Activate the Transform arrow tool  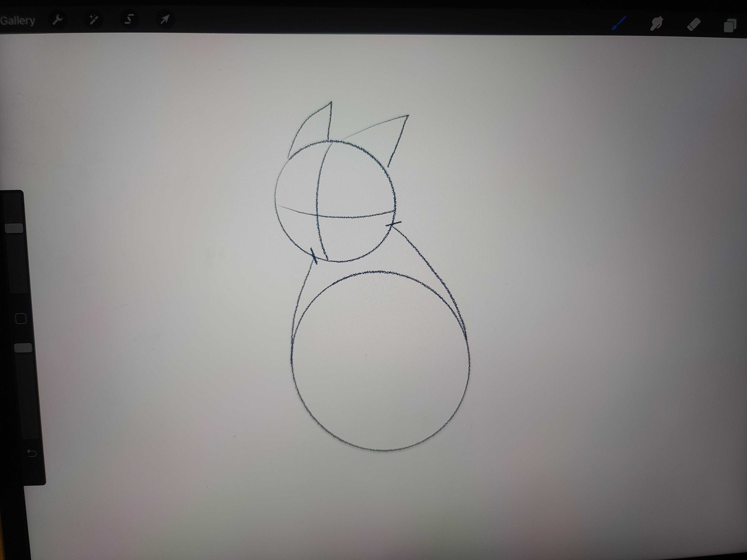coord(165,20)
